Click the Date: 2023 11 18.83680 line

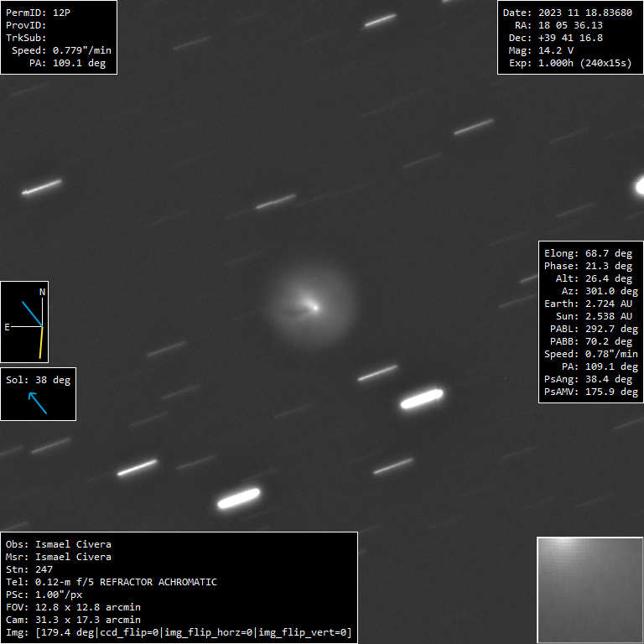pyautogui.click(x=568, y=13)
